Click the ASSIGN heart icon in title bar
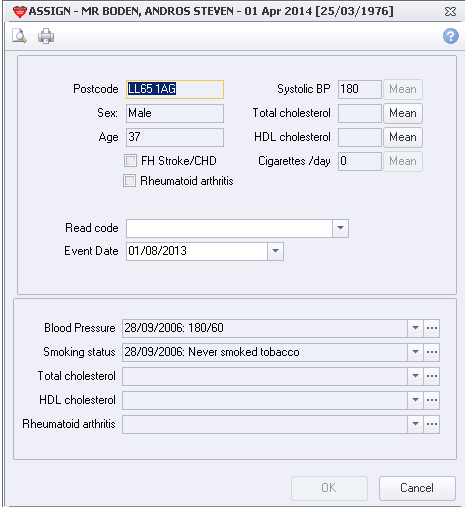 [19, 12]
